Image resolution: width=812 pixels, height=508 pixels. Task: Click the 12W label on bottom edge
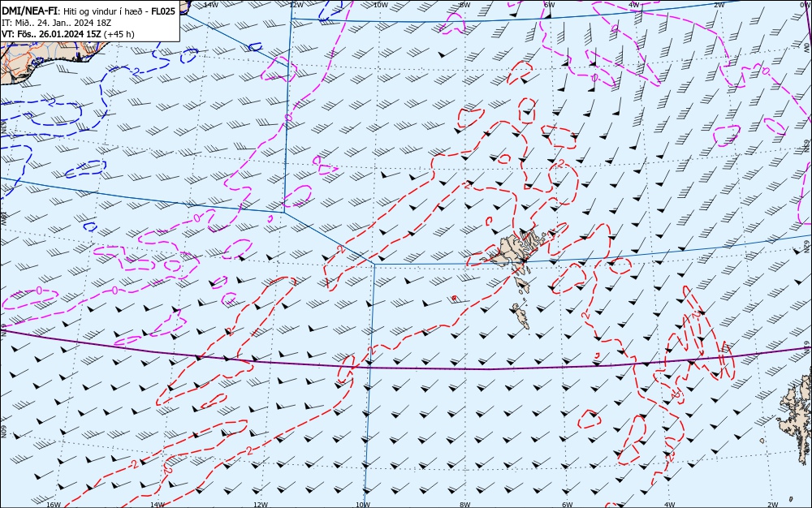(261, 505)
